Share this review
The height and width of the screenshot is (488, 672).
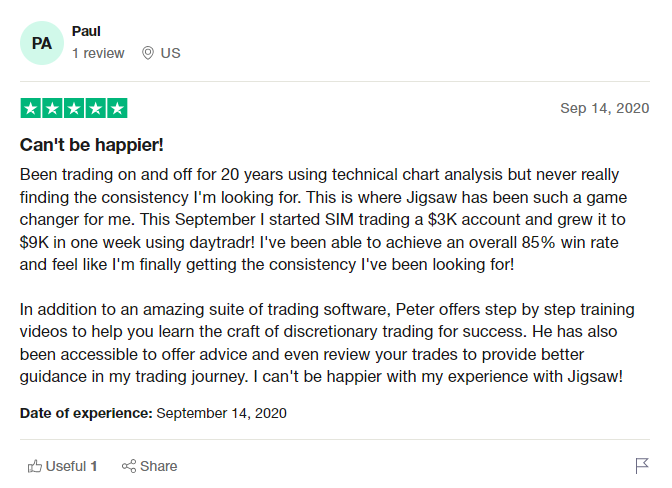150,466
